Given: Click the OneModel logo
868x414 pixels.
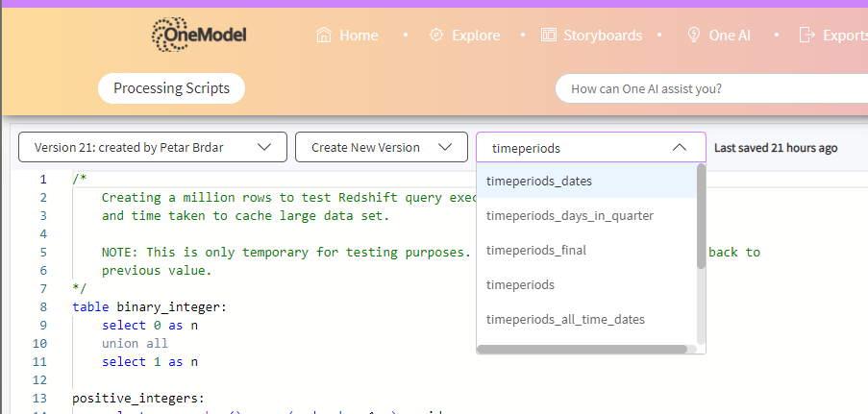Looking at the screenshot, I should point(199,35).
